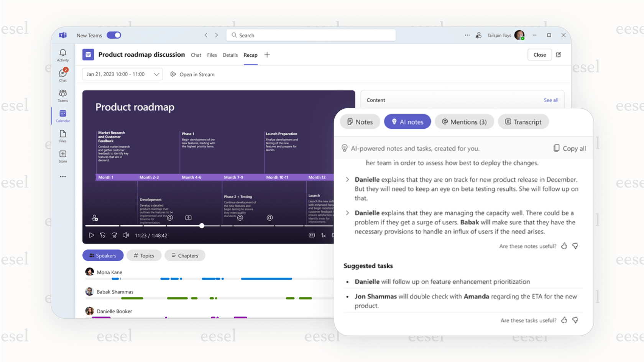Give thumbs up to the AI notes
The height and width of the screenshot is (362, 644).
[564, 246]
